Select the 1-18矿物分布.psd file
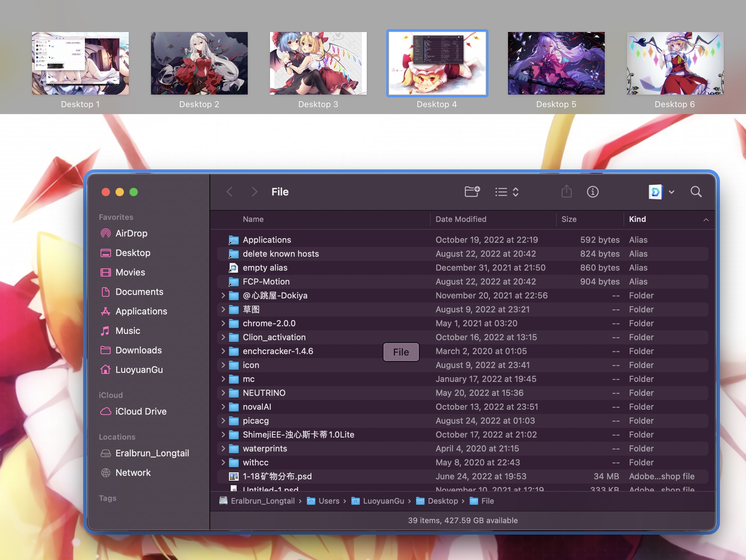 [277, 476]
